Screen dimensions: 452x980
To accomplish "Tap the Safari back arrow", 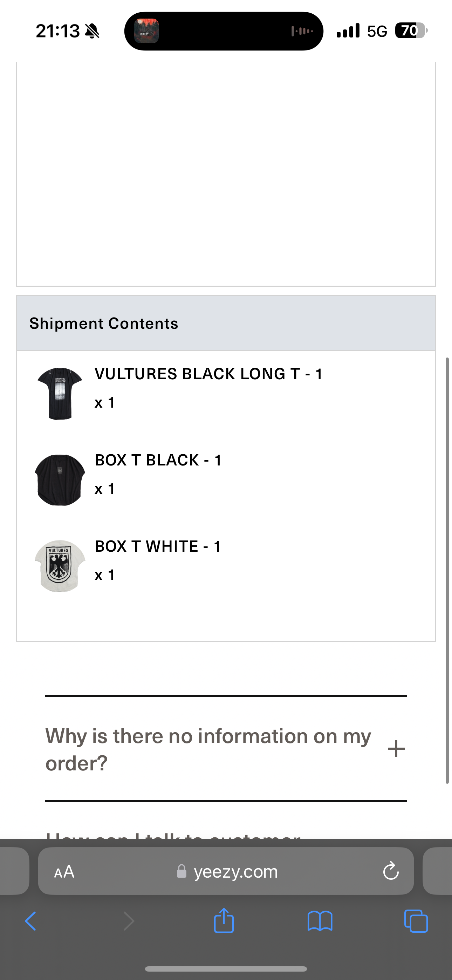I will click(x=30, y=921).
